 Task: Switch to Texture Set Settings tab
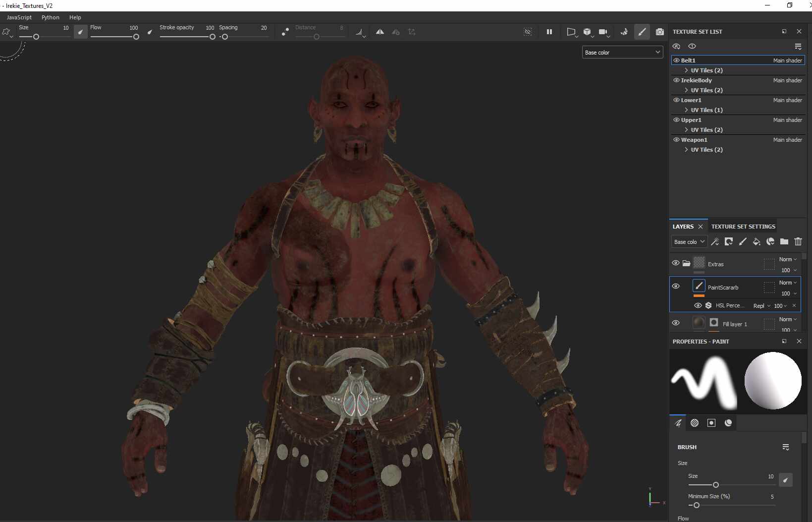click(743, 227)
